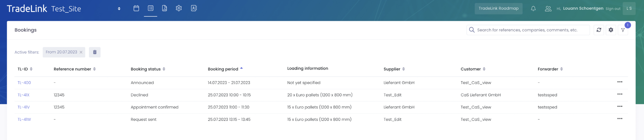Click the Sign out link
The height and width of the screenshot is (140, 644).
tap(613, 9)
